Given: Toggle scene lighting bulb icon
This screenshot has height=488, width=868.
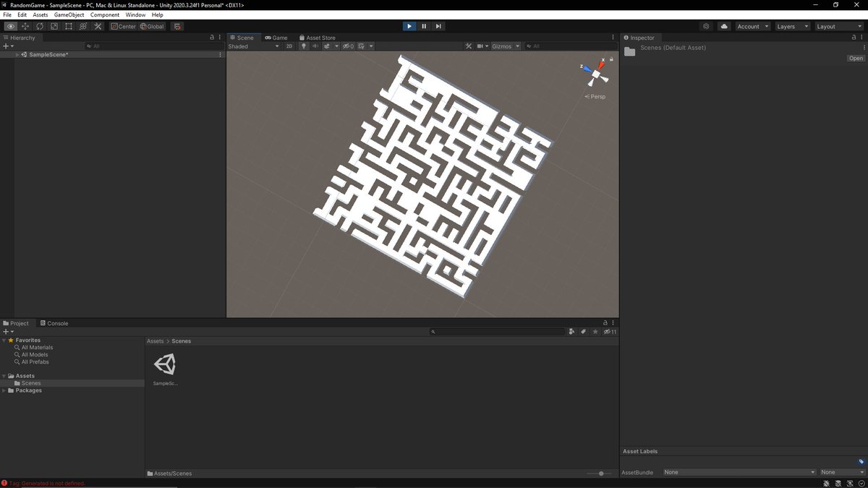Looking at the screenshot, I should 304,46.
